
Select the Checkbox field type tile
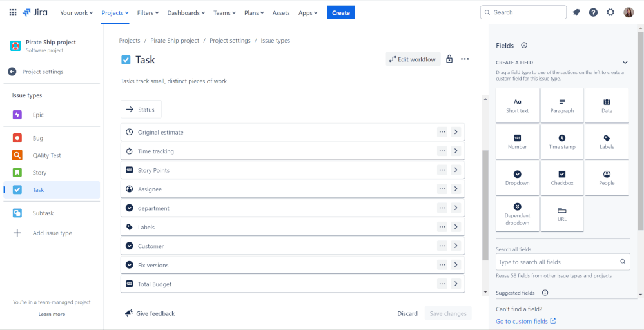[562, 178]
